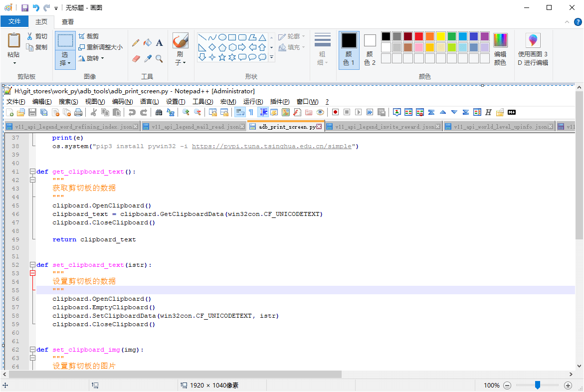Select the Color picker eyedropper tool

[148, 58]
